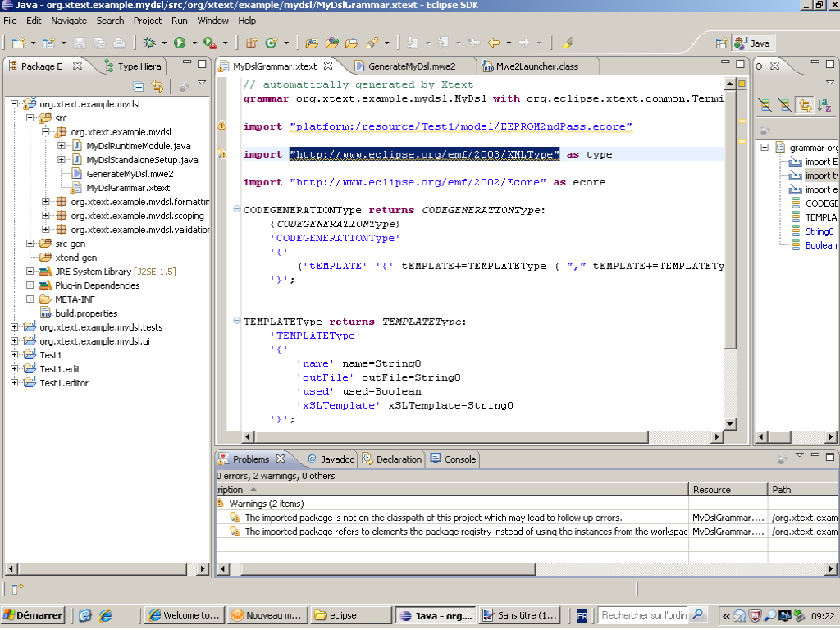Click the Debug bug icon
Image resolution: width=840 pixels, height=630 pixels.
[x=149, y=43]
